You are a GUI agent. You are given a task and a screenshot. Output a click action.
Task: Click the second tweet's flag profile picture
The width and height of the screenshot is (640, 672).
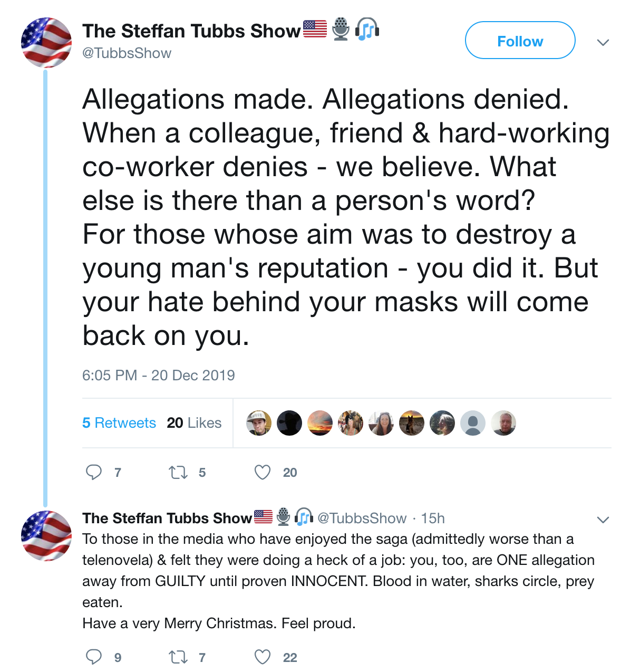pos(46,535)
